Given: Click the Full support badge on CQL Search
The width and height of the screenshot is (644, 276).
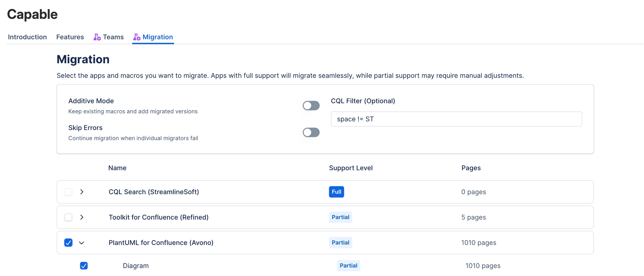Looking at the screenshot, I should coord(336,192).
